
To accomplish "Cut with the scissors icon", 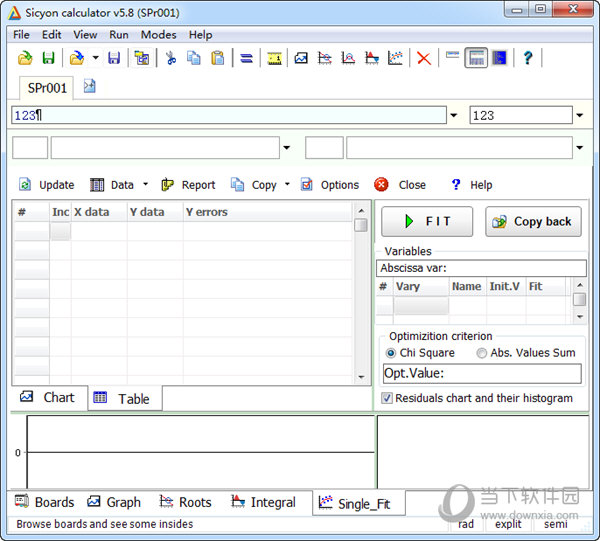I will click(x=171, y=58).
